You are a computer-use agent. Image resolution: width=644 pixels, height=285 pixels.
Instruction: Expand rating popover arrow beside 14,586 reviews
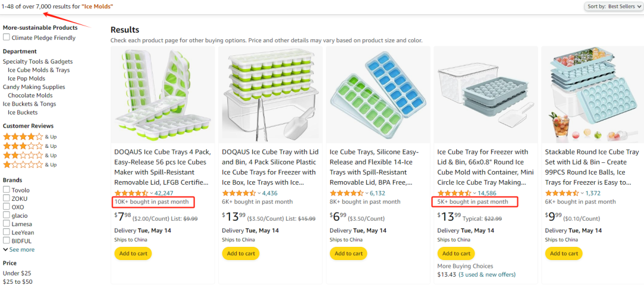(475, 193)
